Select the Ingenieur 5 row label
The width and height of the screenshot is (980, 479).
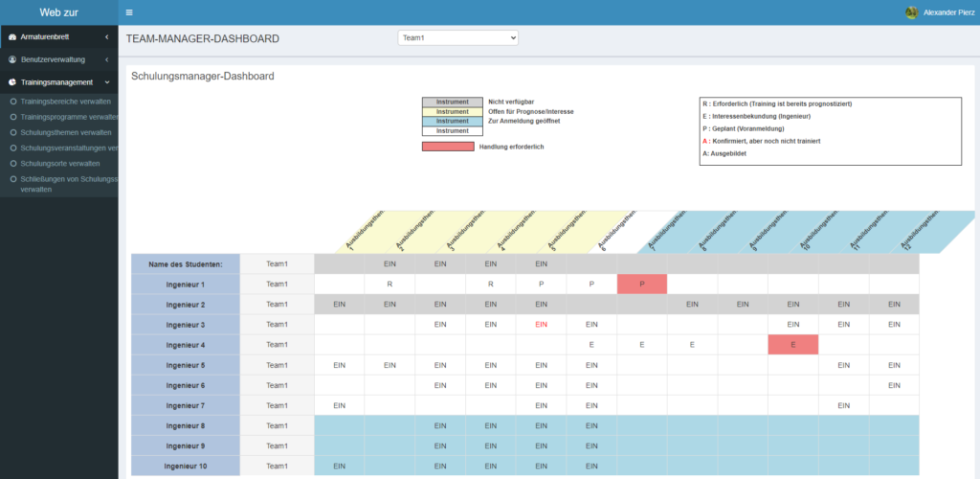point(186,365)
